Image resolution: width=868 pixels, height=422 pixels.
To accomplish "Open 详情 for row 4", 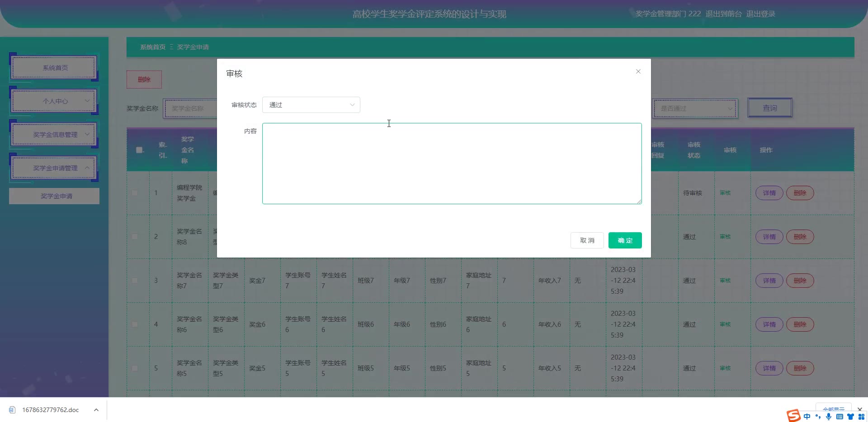I will 769,324.
